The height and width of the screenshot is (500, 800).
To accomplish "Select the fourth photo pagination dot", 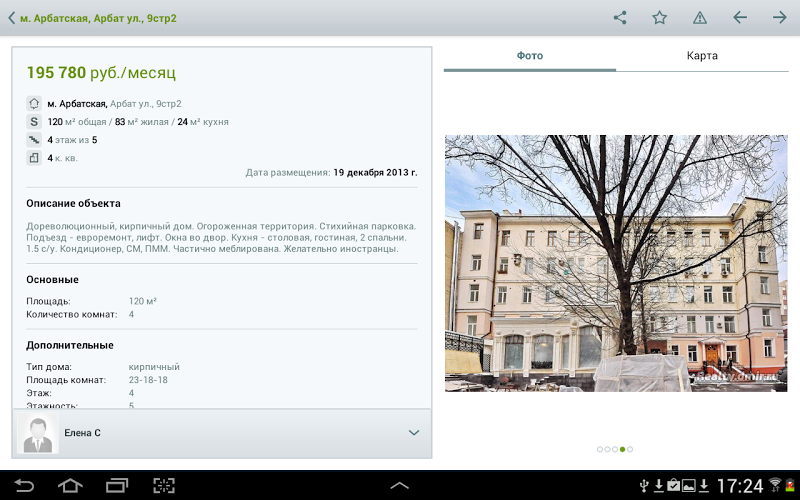I will coord(622,449).
